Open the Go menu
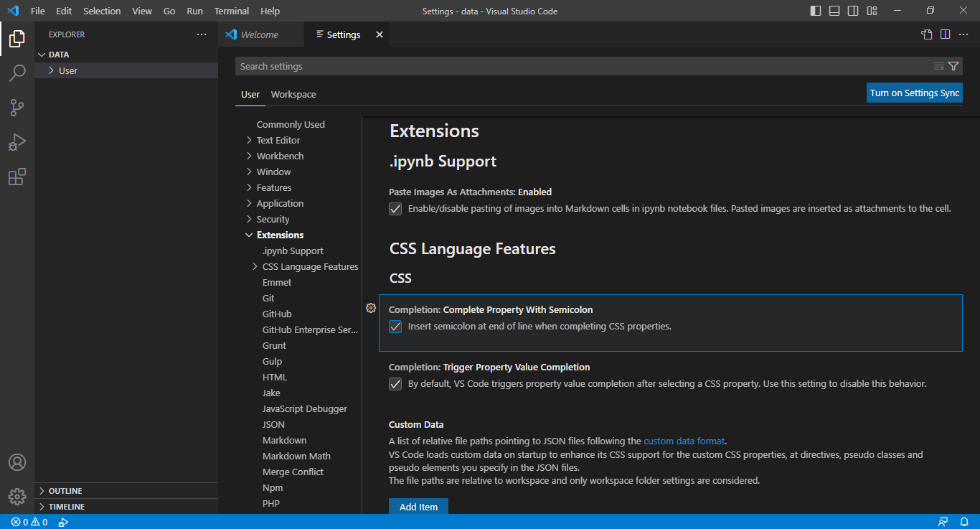 pyautogui.click(x=169, y=11)
